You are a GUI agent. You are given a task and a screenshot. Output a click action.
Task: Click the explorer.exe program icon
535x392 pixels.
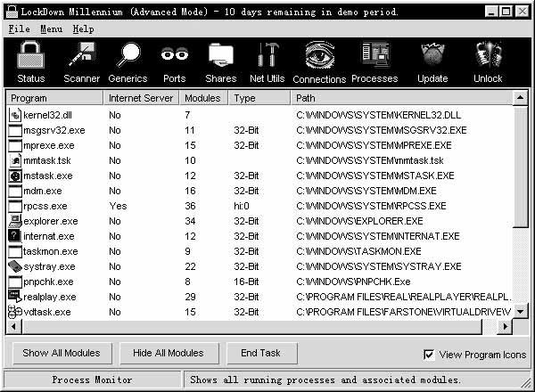tap(14, 221)
